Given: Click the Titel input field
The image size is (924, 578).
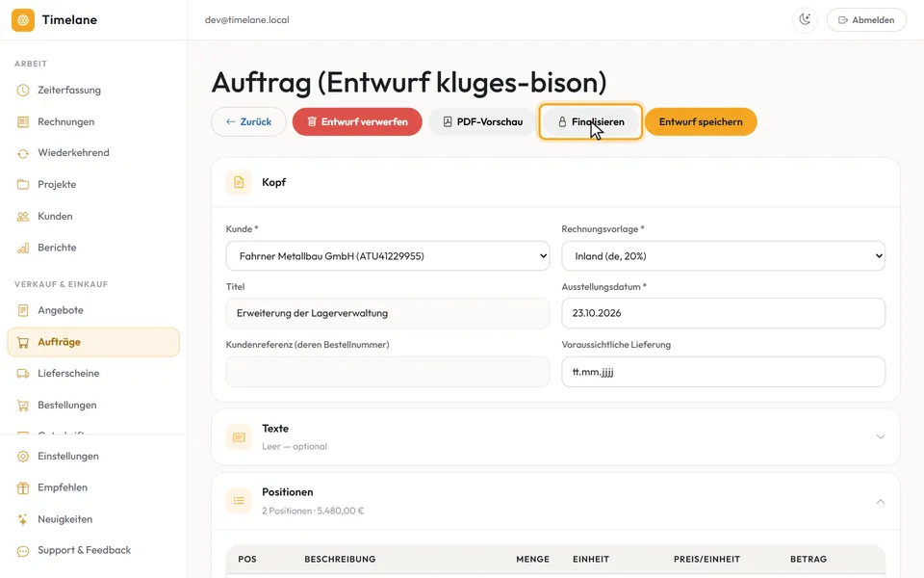Looking at the screenshot, I should tap(388, 313).
